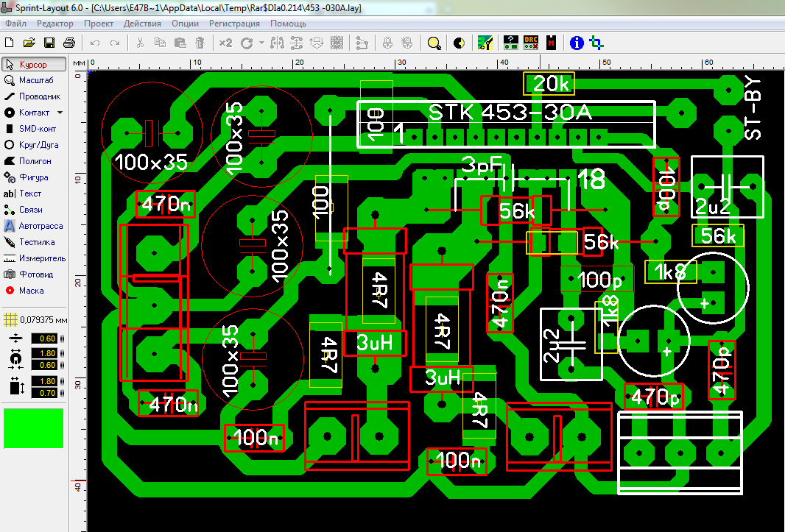
Task: Open the magnifier zoom tool in the toolbar
Action: coord(434,43)
